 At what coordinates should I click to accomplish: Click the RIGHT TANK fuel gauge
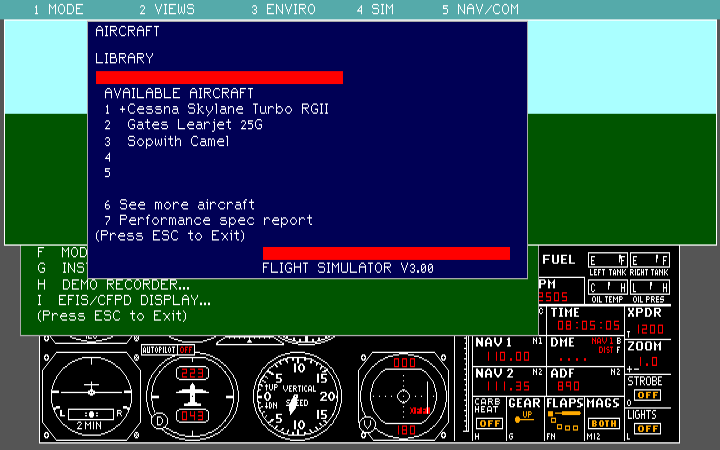click(650, 260)
